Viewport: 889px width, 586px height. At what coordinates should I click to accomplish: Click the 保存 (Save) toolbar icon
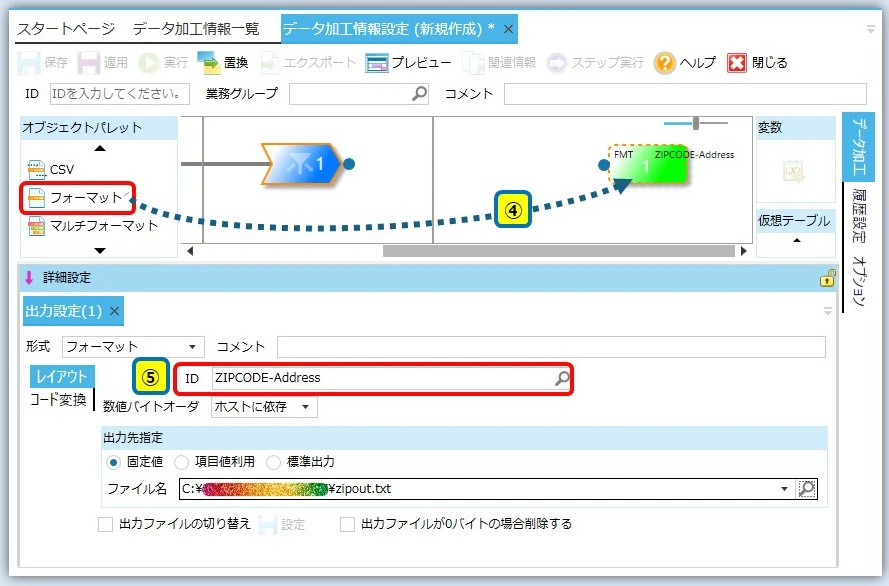tap(28, 63)
